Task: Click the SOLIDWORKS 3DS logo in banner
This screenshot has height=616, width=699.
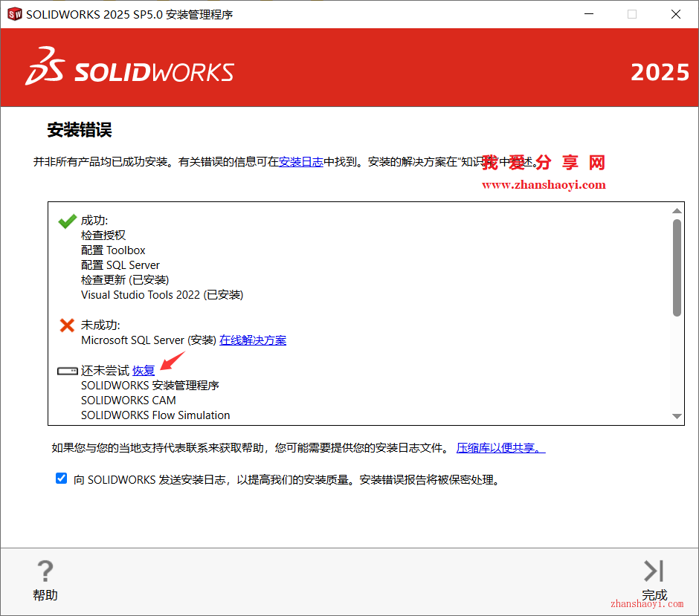Action: 129,66
